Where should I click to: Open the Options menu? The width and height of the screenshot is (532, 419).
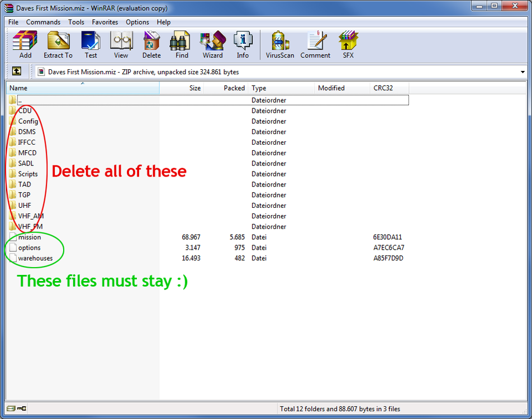(137, 22)
